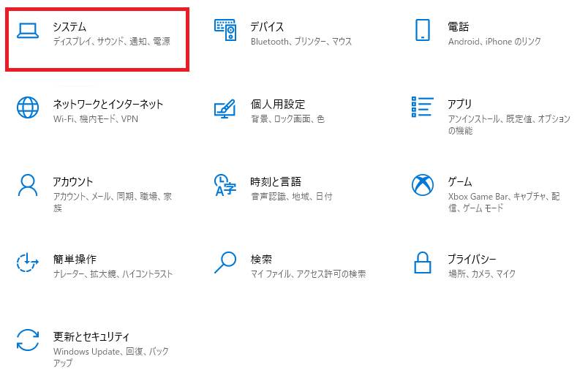This screenshot has height=389, width=588.
Task: Click the laptop icon for システム
Action: click(28, 31)
